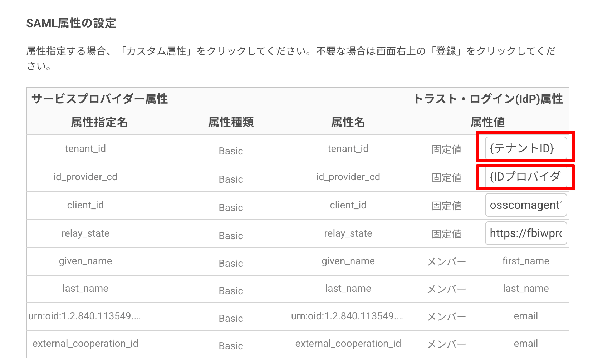Click メンバー label in the given_name row
This screenshot has width=593, height=364.
446,262
